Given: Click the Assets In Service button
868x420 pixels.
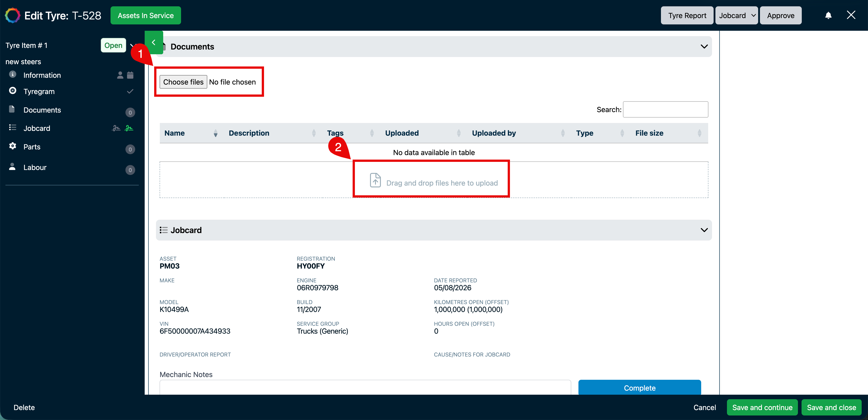Looking at the screenshot, I should click(146, 16).
